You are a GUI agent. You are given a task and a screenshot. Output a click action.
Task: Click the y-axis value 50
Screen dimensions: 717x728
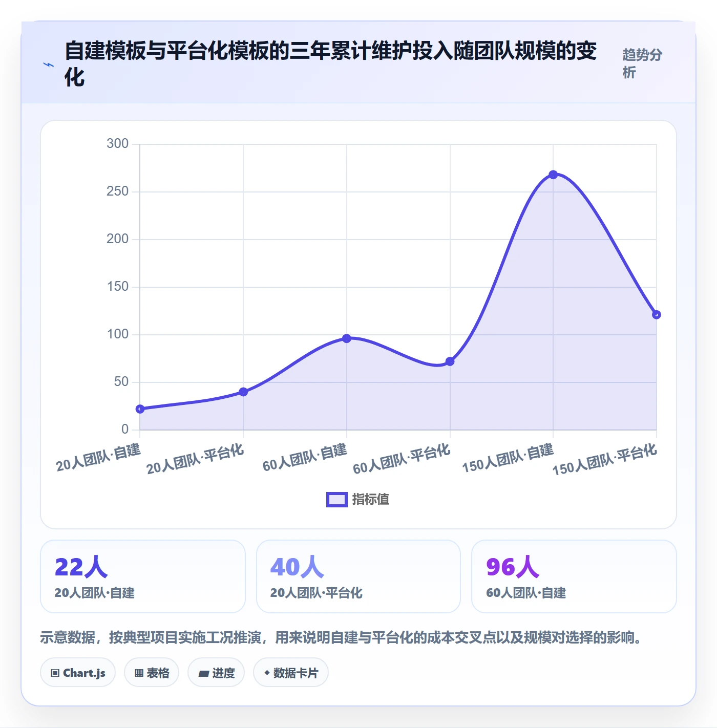pyautogui.click(x=121, y=381)
